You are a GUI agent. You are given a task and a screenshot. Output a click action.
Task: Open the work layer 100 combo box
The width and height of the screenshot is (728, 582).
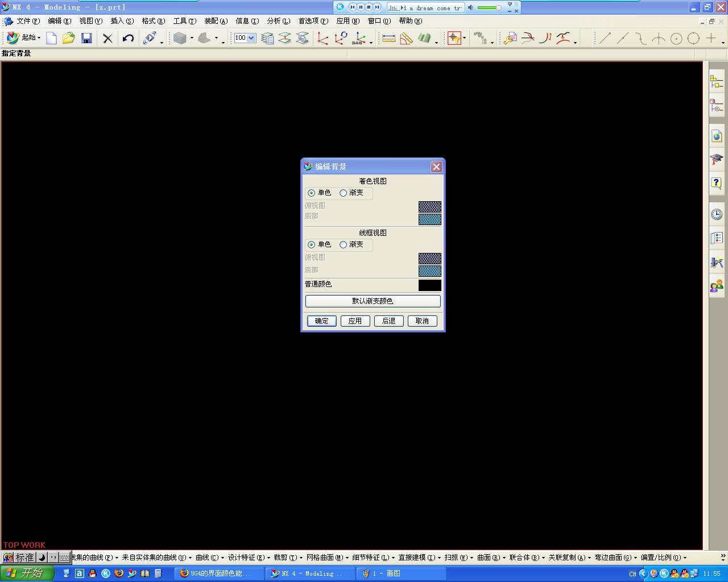(245, 38)
